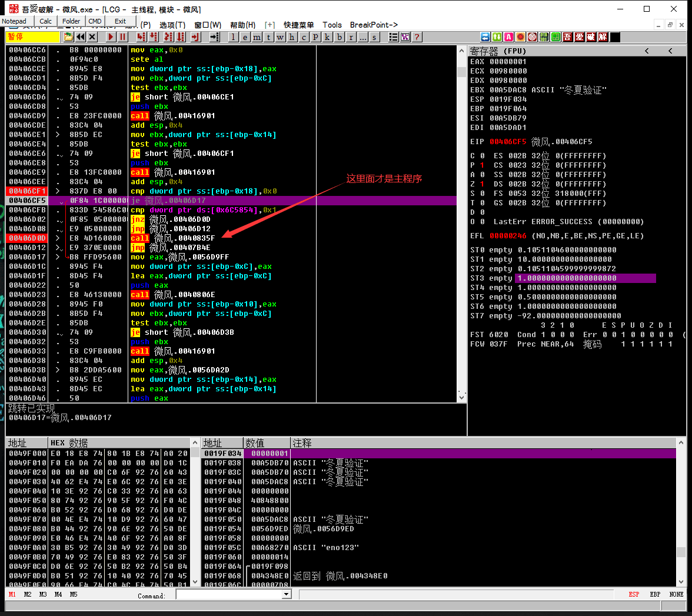
Task: Click the Calc quick-launch button
Action: click(45, 21)
